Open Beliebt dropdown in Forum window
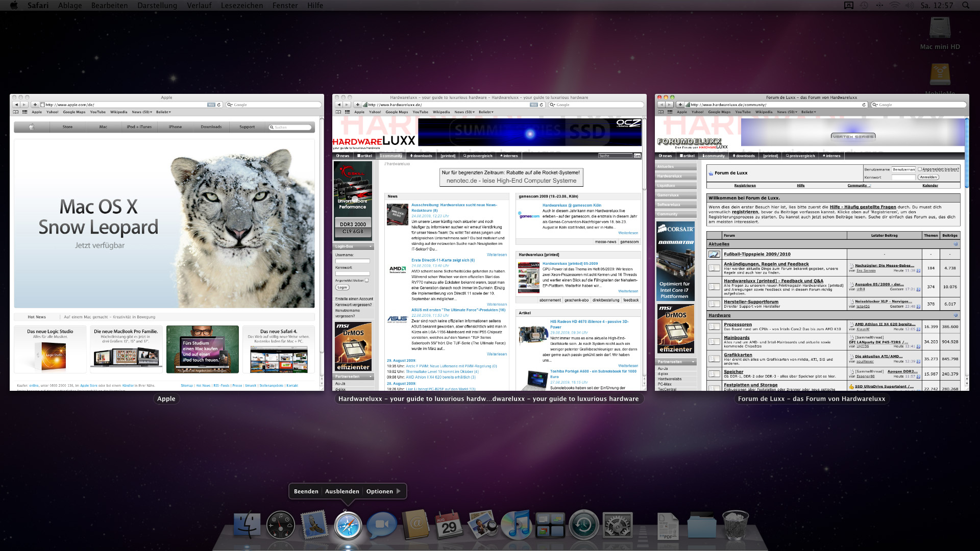Screen dimensions: 980x551 click(x=808, y=112)
